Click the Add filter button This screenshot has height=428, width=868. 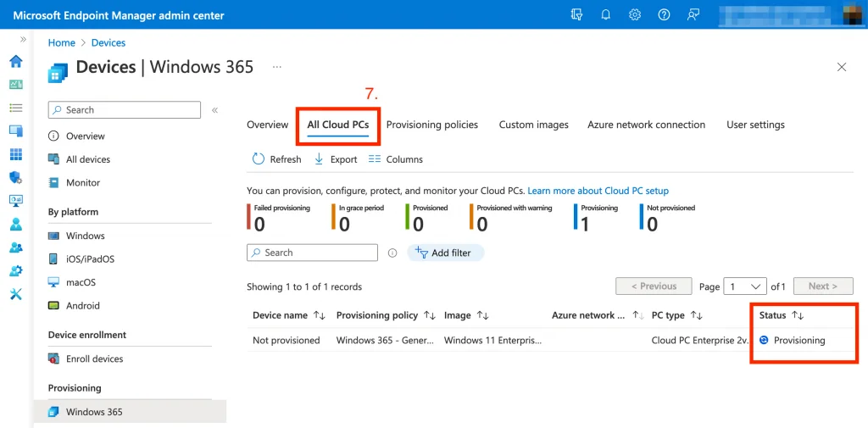445,253
